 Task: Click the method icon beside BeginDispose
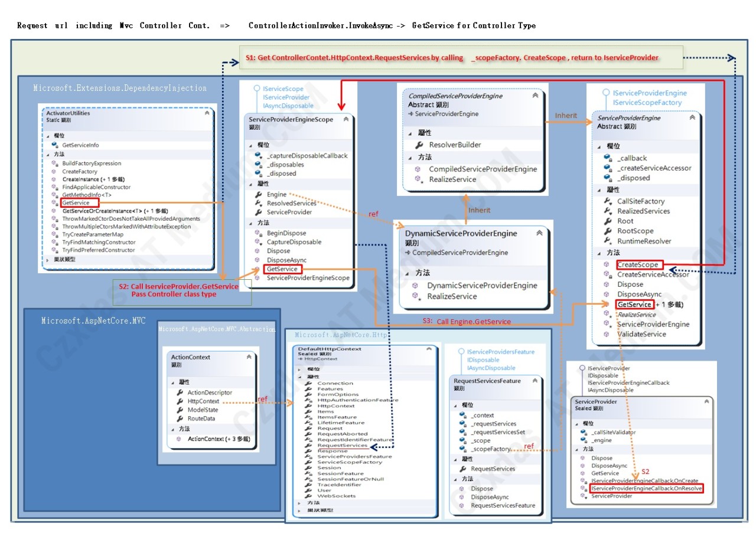pyautogui.click(x=258, y=233)
